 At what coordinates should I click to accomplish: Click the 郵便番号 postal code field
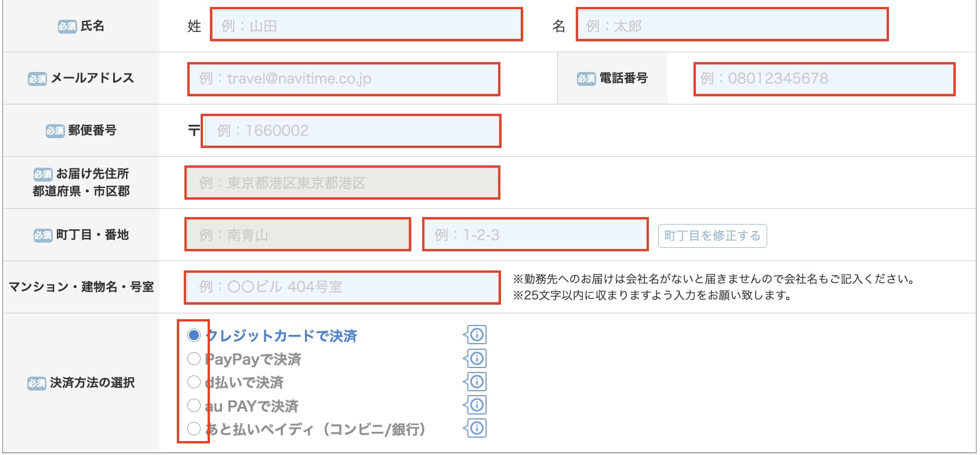351,131
